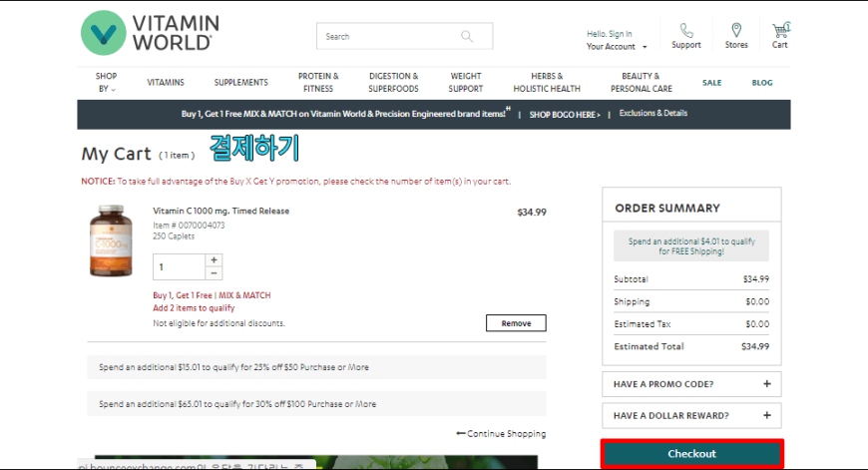The image size is (868, 470).
Task: Click the Estimated Total row
Action: click(x=691, y=346)
